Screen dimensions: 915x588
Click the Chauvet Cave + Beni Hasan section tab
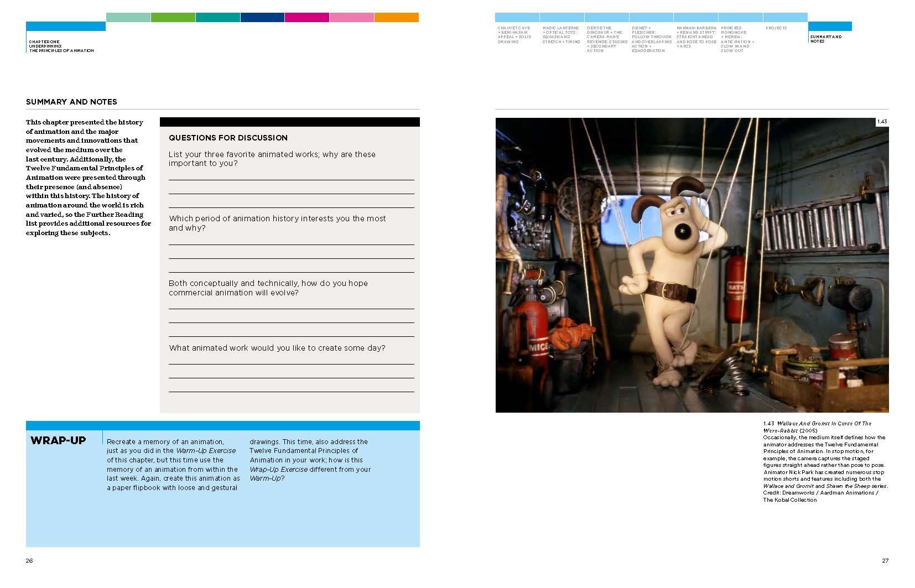click(514, 34)
